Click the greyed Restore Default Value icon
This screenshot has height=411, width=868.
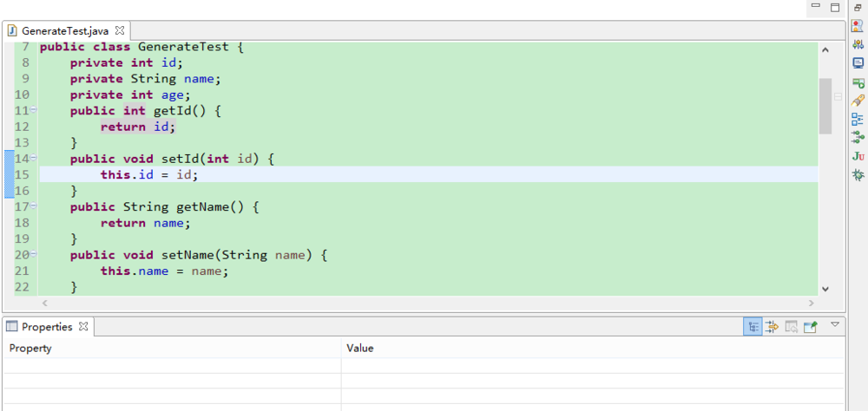click(791, 327)
